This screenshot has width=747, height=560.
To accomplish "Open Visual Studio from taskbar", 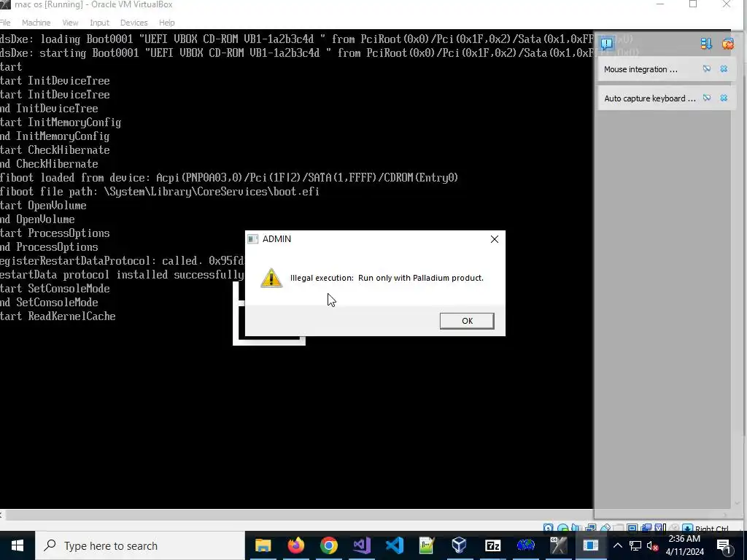I will (x=362, y=545).
